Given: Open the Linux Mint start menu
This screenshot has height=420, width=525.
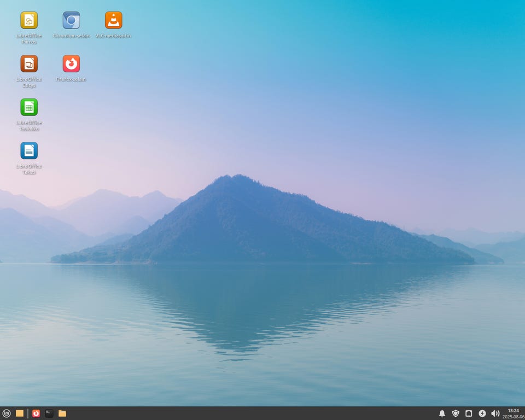Looking at the screenshot, I should (x=7, y=413).
